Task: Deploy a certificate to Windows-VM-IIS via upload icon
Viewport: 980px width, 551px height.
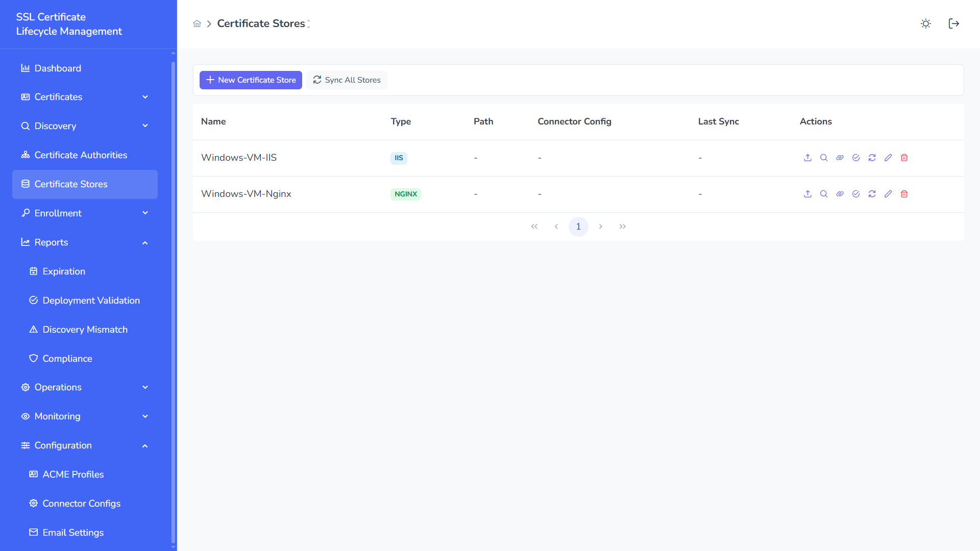Action: [x=807, y=158]
